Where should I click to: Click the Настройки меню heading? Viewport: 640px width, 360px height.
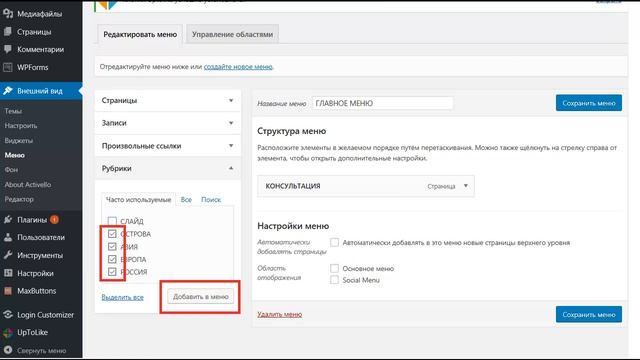(x=293, y=226)
